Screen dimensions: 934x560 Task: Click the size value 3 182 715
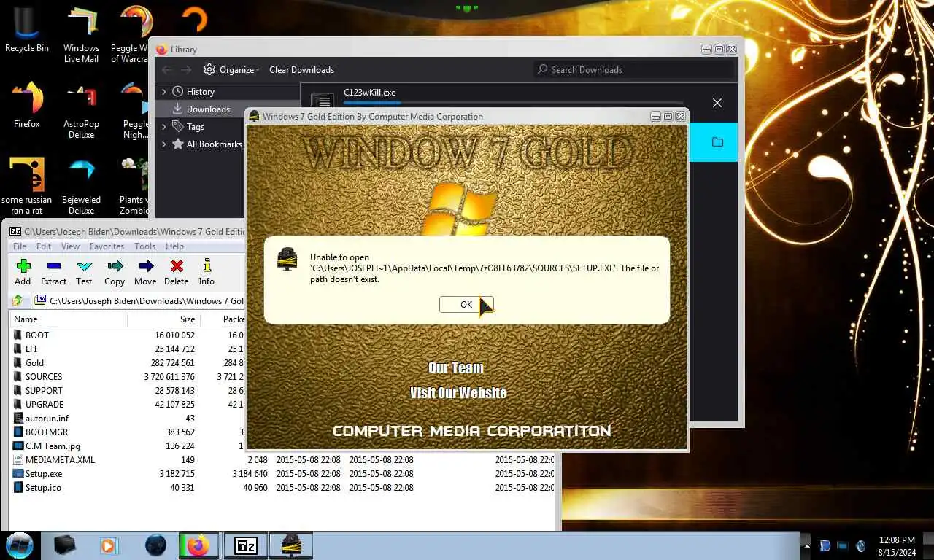point(177,473)
